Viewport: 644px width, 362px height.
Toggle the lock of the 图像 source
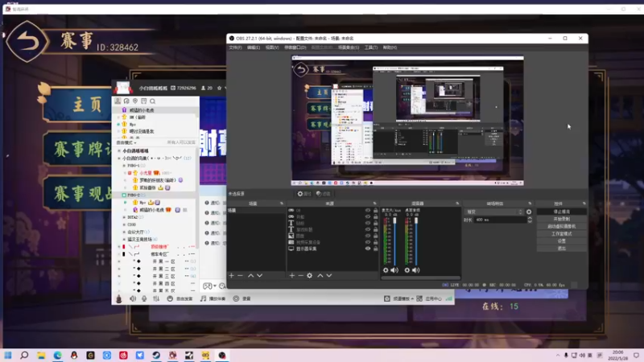[x=375, y=236]
